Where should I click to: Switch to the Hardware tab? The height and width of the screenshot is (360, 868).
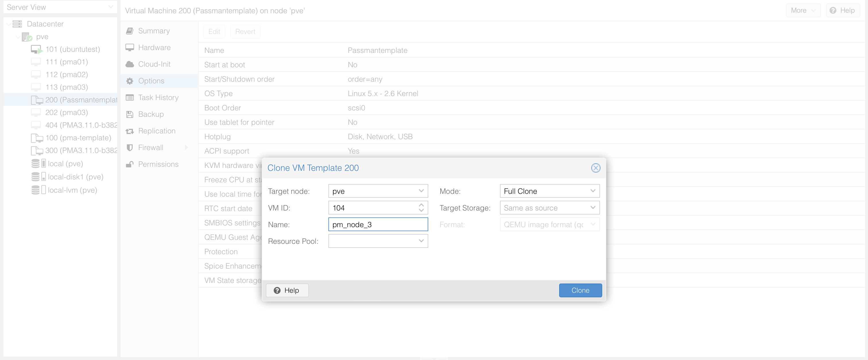click(154, 47)
